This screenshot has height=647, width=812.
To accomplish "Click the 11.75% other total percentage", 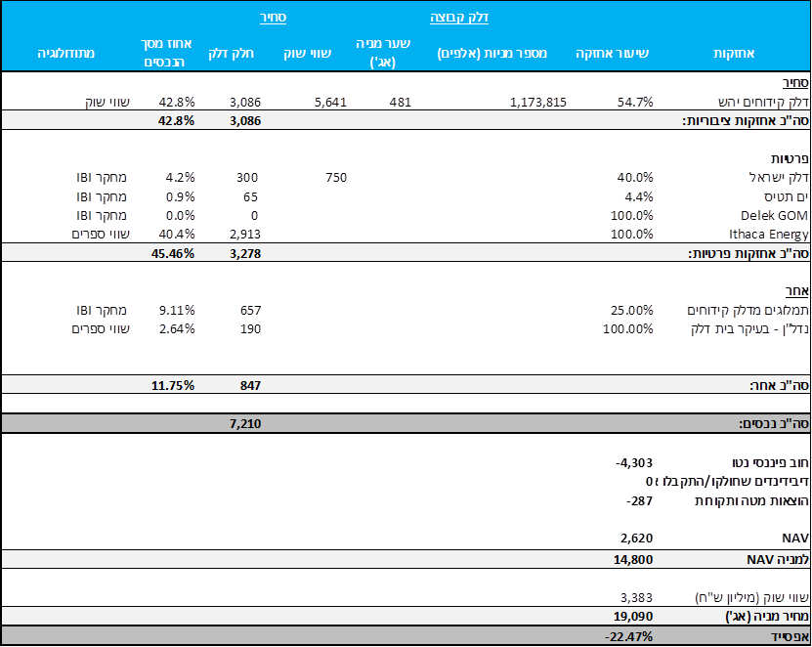I will tap(173, 385).
